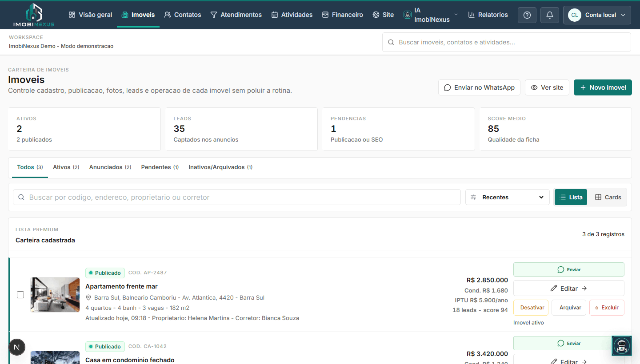The height and width of the screenshot is (364, 640).
Task: Click the Ativos stat card
Action: (x=84, y=129)
